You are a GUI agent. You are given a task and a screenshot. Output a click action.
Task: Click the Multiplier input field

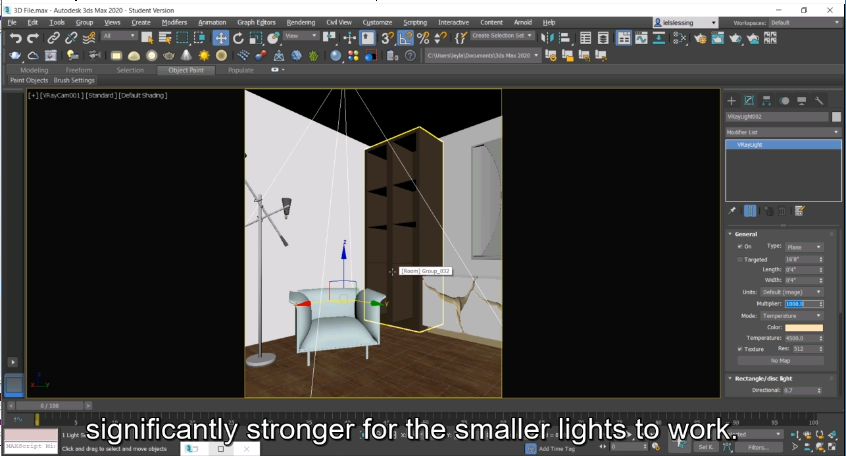point(802,304)
